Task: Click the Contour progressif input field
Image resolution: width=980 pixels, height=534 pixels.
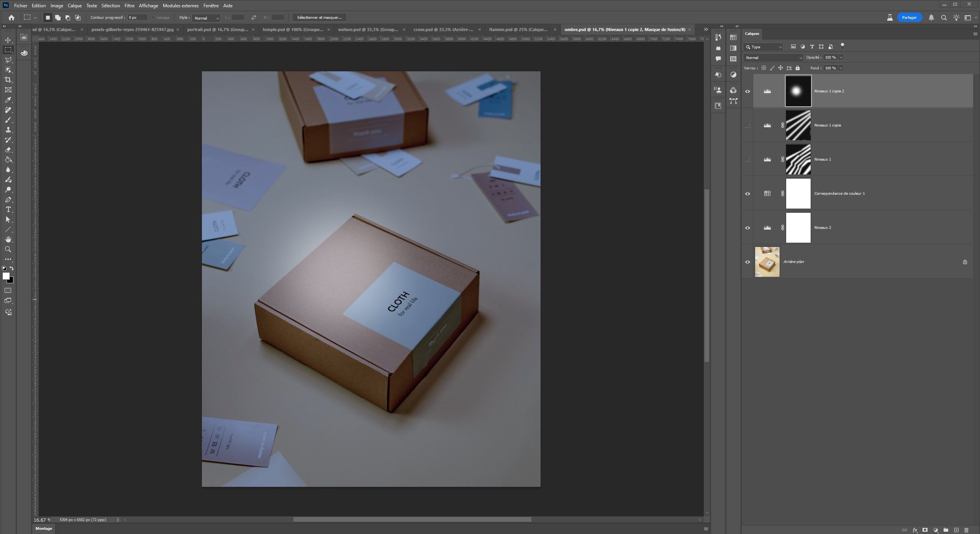Action: 138,17
